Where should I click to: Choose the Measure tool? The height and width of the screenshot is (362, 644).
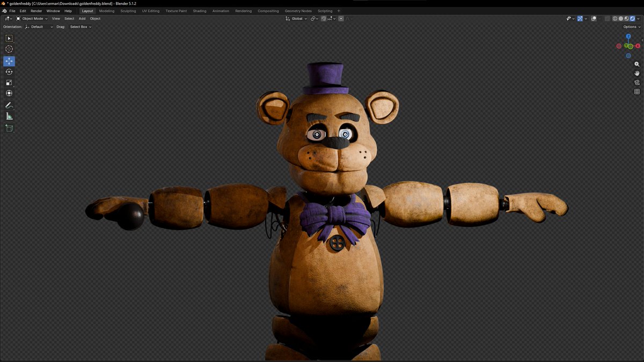click(x=9, y=116)
